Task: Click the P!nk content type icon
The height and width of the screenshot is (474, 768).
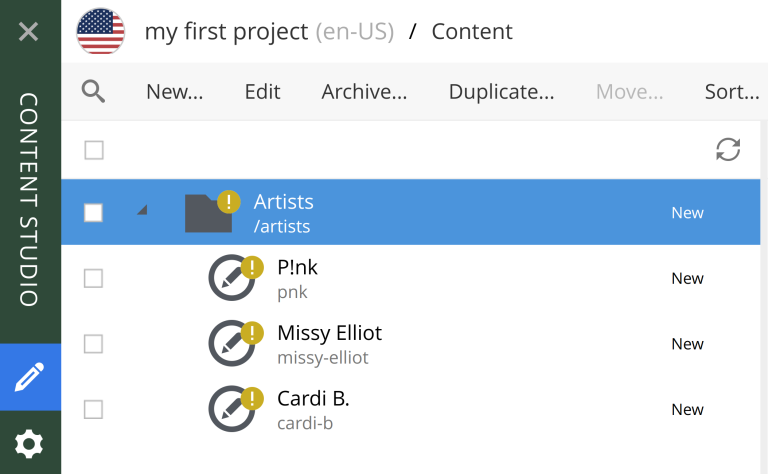Action: [x=232, y=278]
